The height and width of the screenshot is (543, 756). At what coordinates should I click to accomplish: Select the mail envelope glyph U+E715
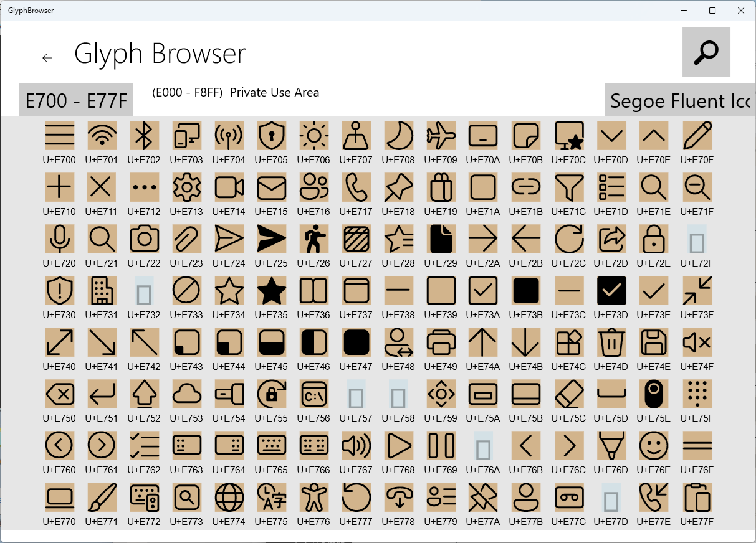point(272,187)
